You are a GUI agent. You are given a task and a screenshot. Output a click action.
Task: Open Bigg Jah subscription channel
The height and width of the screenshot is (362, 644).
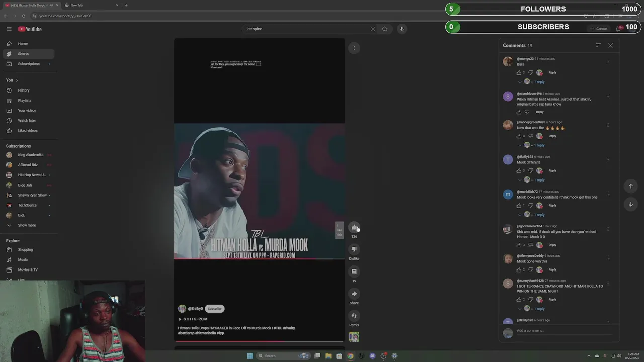29,185
